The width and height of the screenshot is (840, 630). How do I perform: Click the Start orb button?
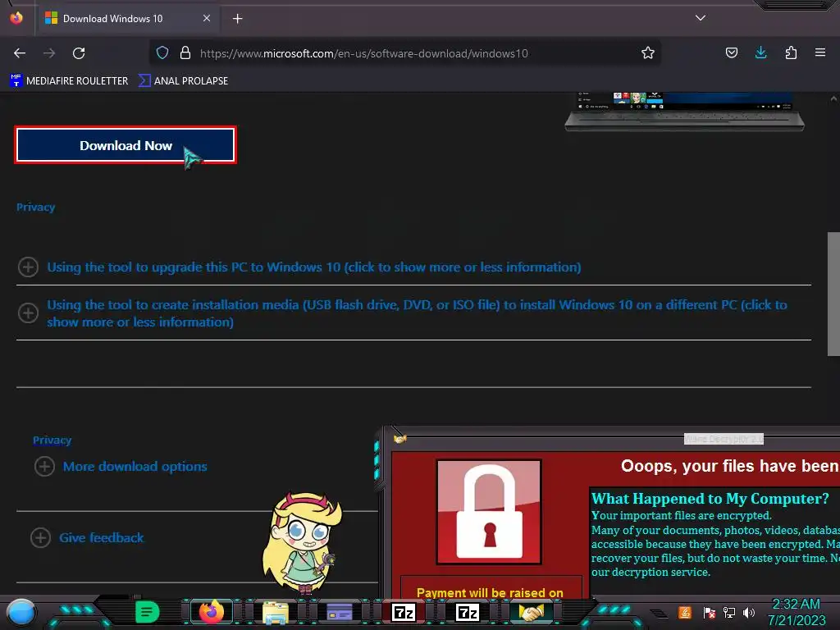click(x=21, y=612)
